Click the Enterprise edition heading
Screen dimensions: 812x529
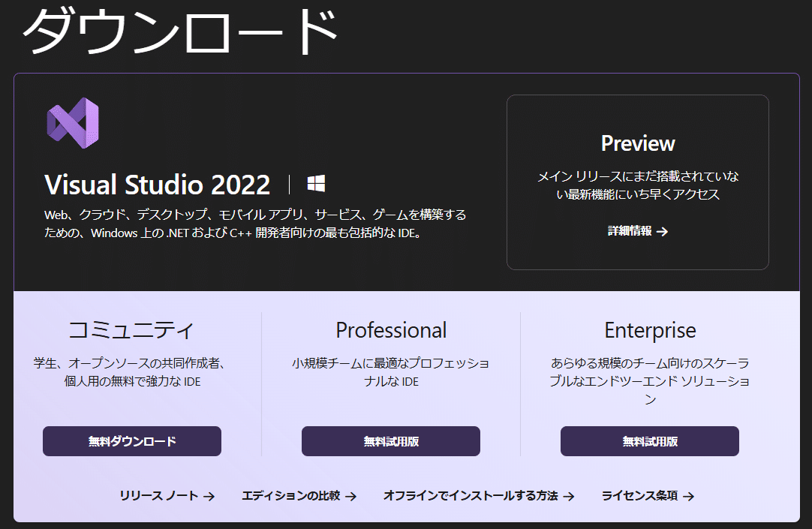point(650,329)
